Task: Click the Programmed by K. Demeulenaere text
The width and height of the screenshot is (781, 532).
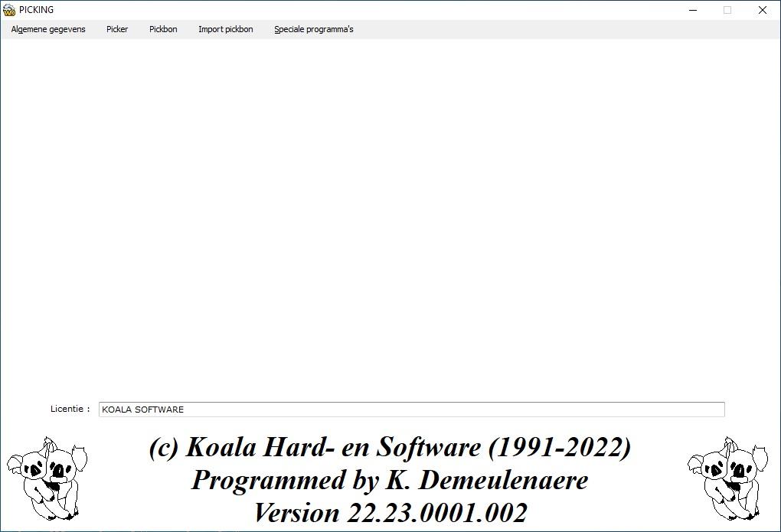Action: pos(390,480)
